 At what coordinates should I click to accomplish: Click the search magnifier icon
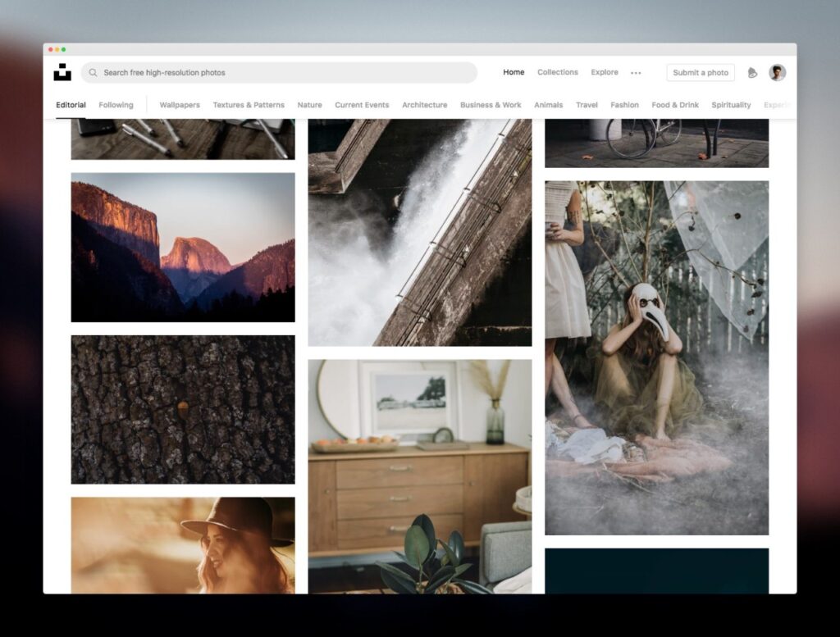tap(94, 72)
